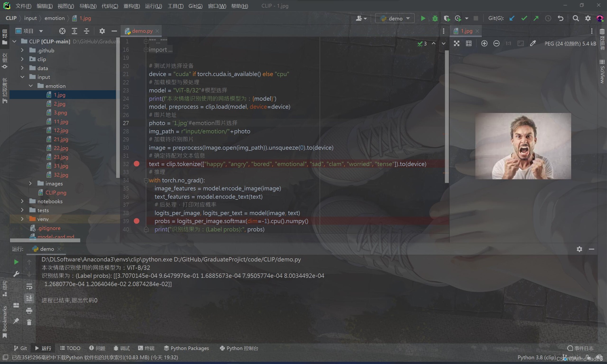607x364 pixels.
Task: Switch to the demo.py editor tab
Action: 142,31
